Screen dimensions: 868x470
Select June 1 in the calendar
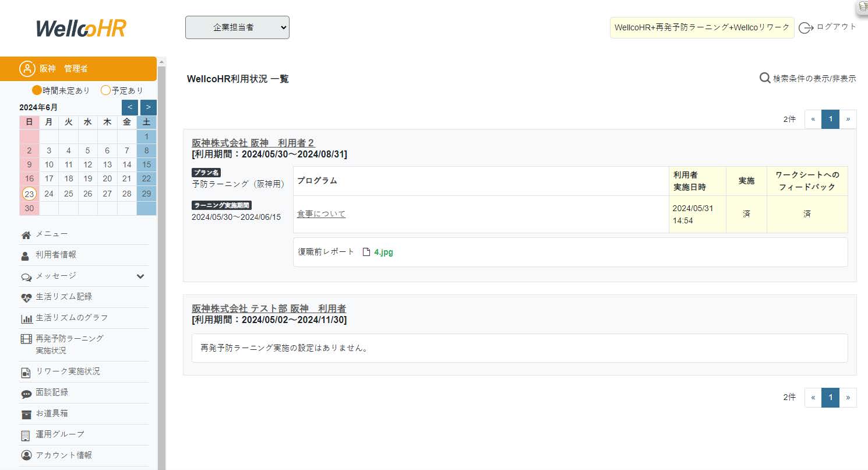click(x=147, y=136)
